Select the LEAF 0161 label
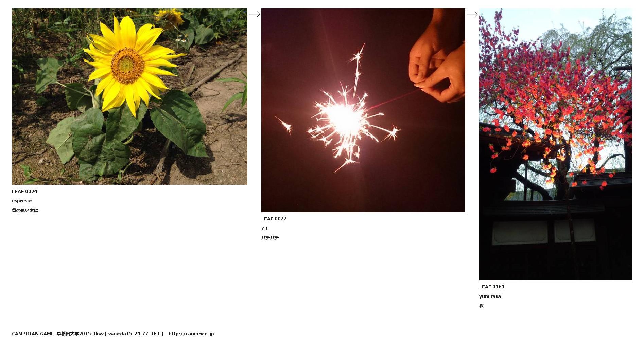Viewport: 644px width, 342px height. (492, 287)
